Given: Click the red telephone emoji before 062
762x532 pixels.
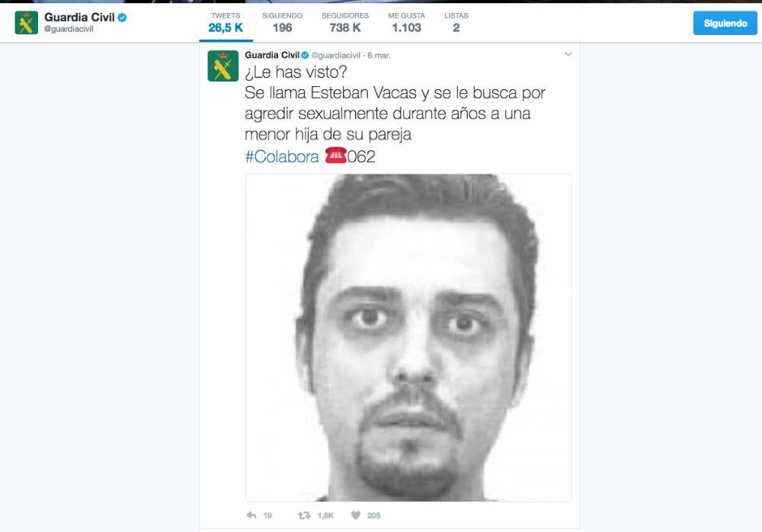Looking at the screenshot, I should 335,155.
